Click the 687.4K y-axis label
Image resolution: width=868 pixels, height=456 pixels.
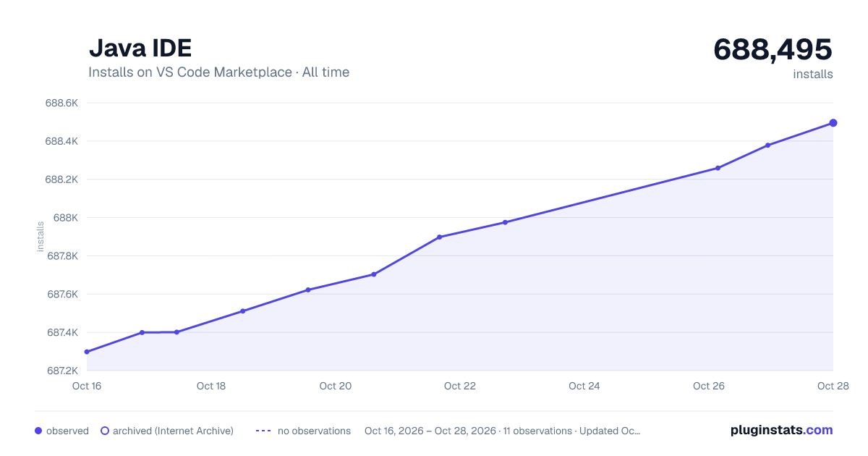pyautogui.click(x=61, y=333)
